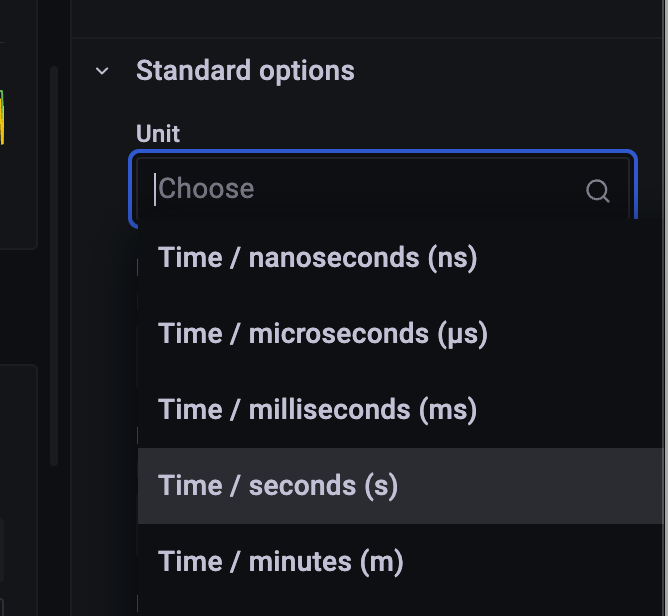Click the Unit field label
This screenshot has height=616, width=668.
click(x=158, y=134)
